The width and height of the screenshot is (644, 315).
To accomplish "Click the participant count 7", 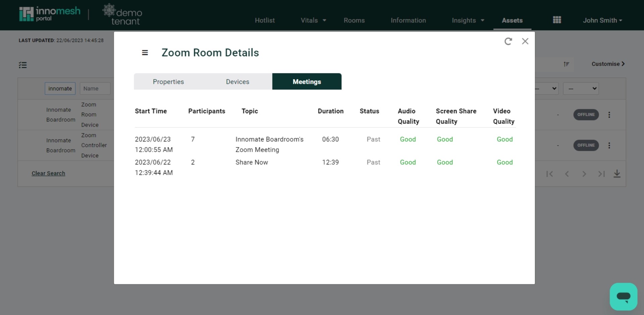I will [x=193, y=139].
